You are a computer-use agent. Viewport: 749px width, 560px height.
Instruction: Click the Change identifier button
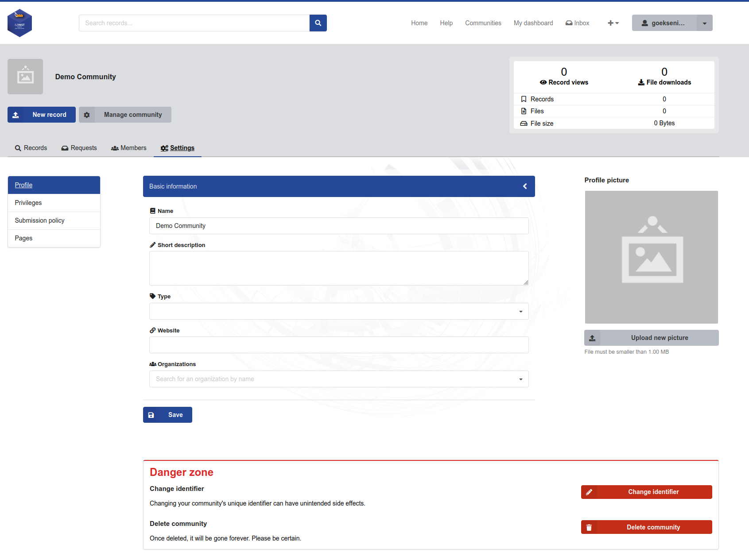pos(647,492)
